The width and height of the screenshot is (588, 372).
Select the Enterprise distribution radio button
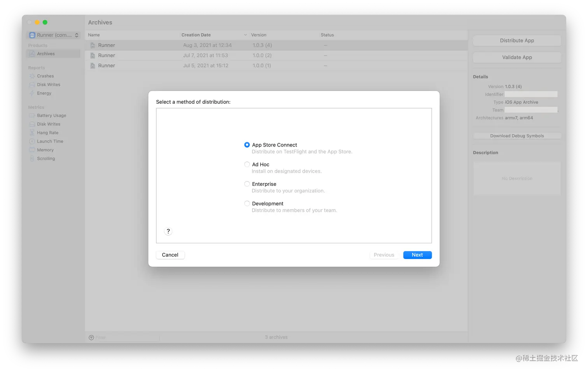(247, 184)
